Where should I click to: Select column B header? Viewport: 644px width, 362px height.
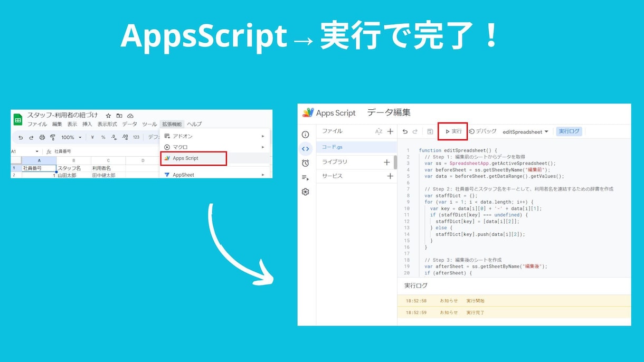pos(74,160)
